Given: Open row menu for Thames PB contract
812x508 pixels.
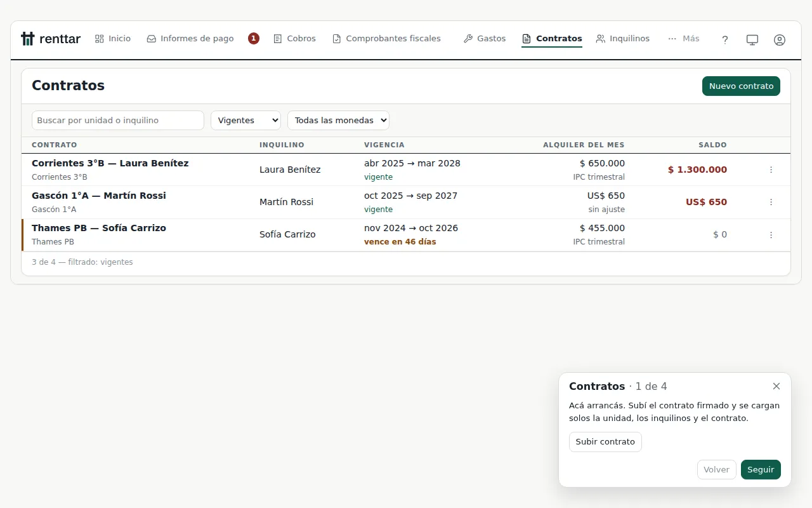Looking at the screenshot, I should (771, 235).
